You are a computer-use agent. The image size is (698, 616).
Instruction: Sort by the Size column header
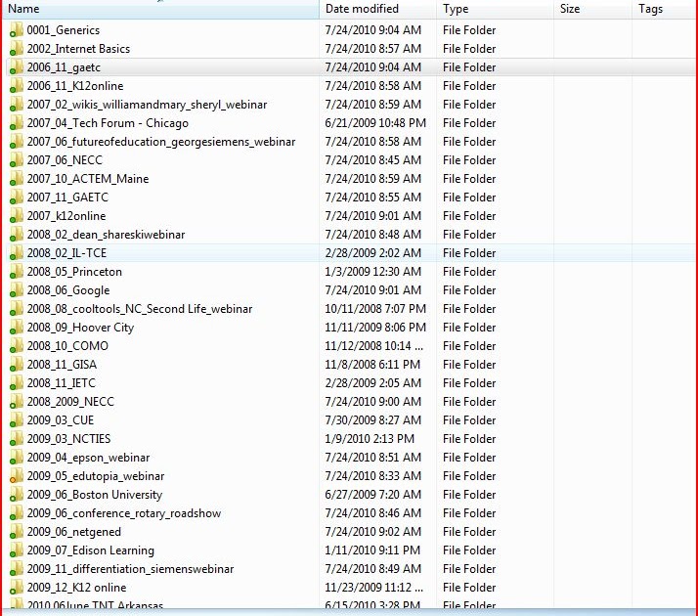[593, 9]
